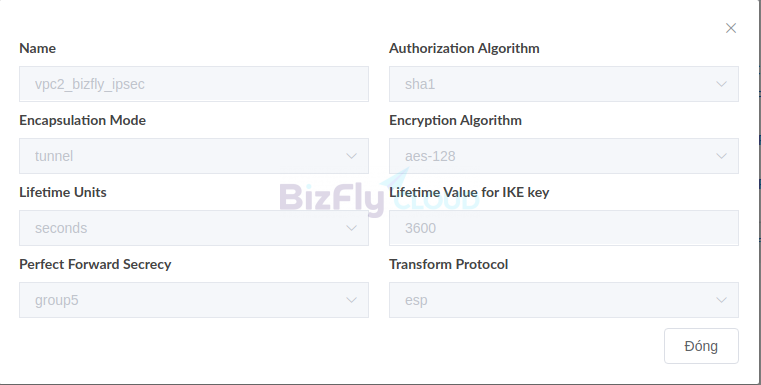The height and width of the screenshot is (385, 761).
Task: Click chevron arrow in Transform Protocol field
Action: point(721,300)
